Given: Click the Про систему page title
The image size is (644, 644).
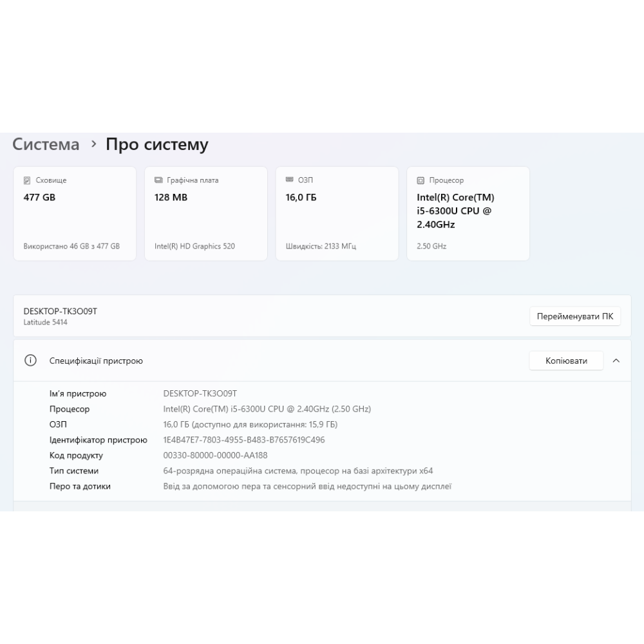Looking at the screenshot, I should (x=156, y=144).
